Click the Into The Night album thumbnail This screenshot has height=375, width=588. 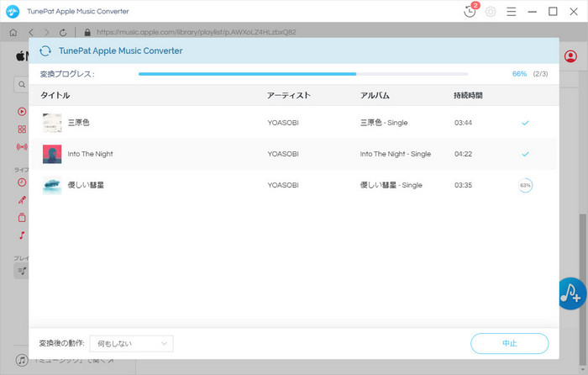(x=52, y=154)
